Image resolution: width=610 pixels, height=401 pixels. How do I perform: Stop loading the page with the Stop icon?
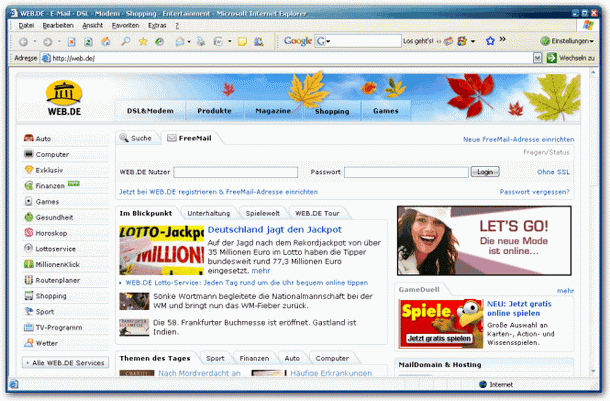[x=72, y=42]
